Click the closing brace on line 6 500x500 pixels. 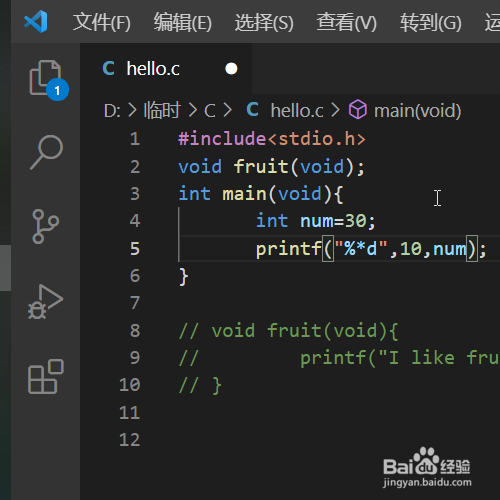(184, 277)
